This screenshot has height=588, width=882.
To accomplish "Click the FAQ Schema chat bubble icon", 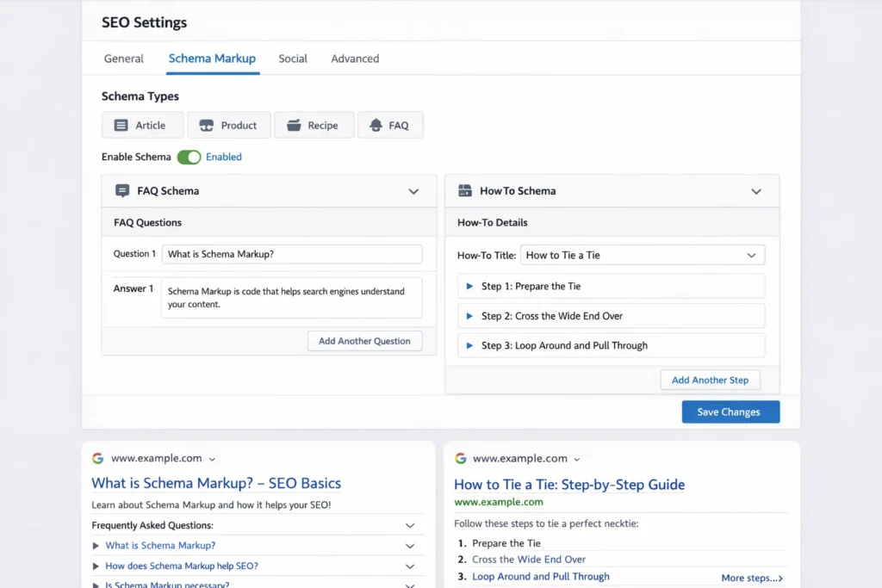I will click(122, 191).
